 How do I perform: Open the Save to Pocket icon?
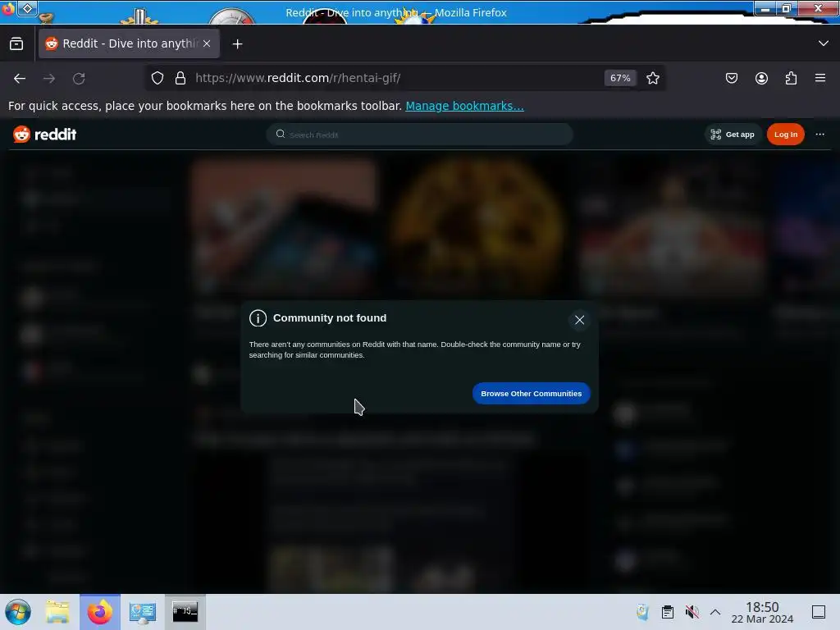point(731,78)
